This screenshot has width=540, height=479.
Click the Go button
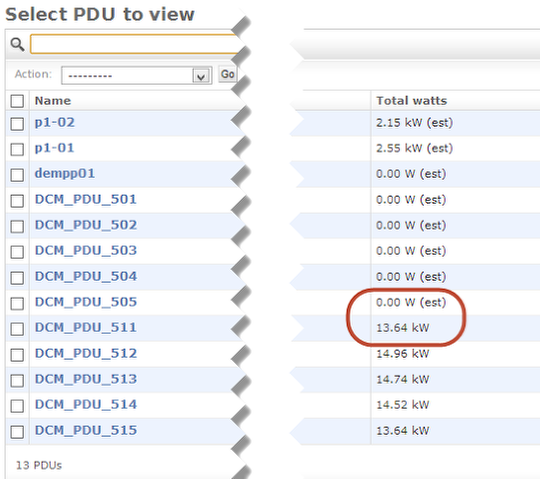click(228, 74)
